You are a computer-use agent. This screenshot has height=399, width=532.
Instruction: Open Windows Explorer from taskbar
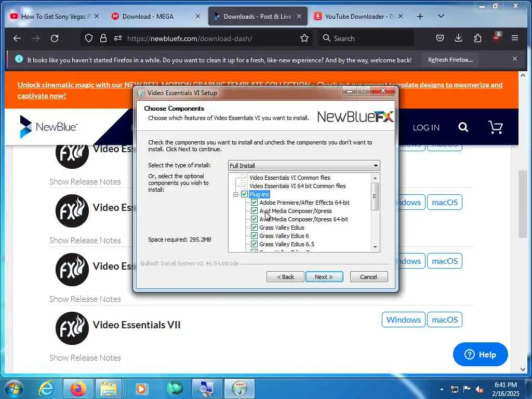click(109, 389)
